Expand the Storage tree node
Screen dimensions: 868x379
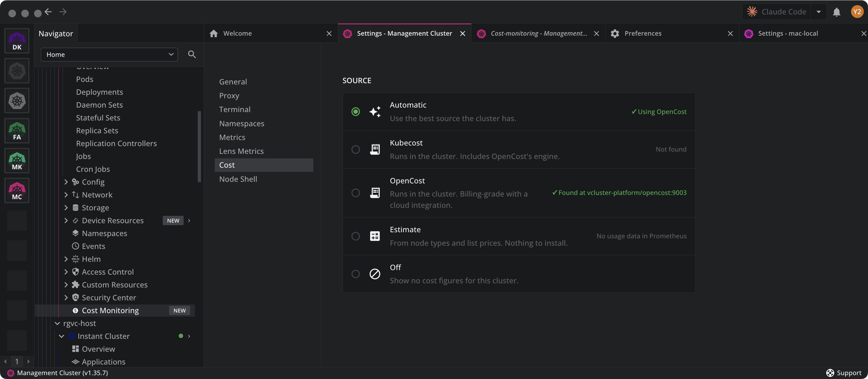pos(66,208)
